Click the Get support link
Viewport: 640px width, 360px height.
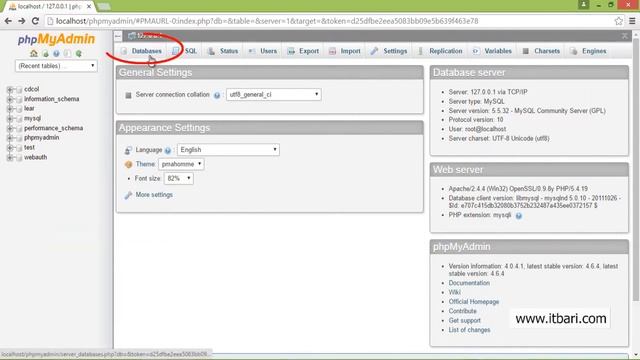coord(464,320)
